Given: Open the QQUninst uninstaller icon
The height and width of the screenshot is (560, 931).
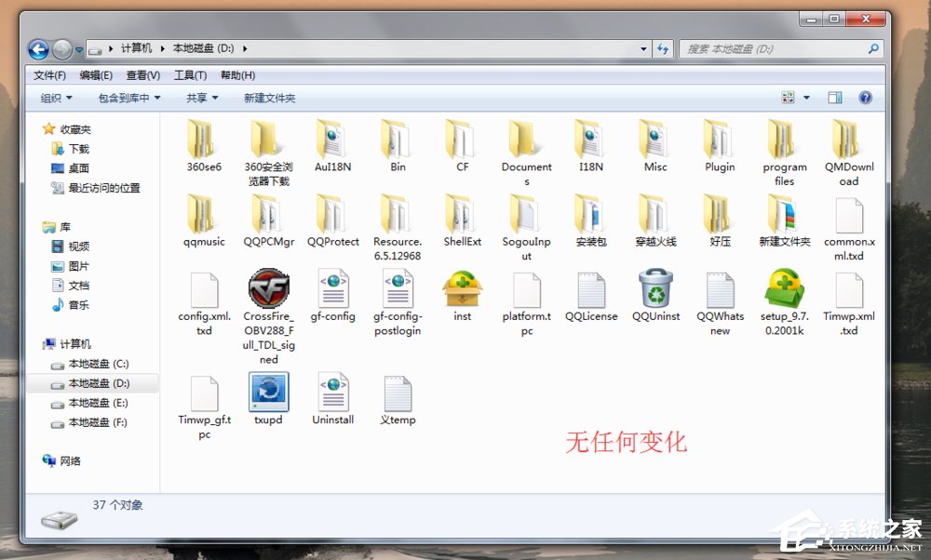Looking at the screenshot, I should pyautogui.click(x=655, y=288).
